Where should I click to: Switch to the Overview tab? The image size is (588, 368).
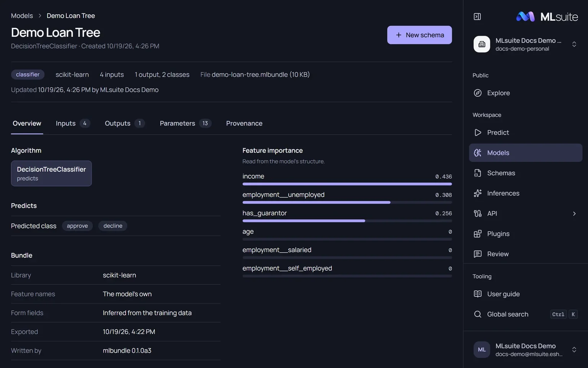pos(27,123)
